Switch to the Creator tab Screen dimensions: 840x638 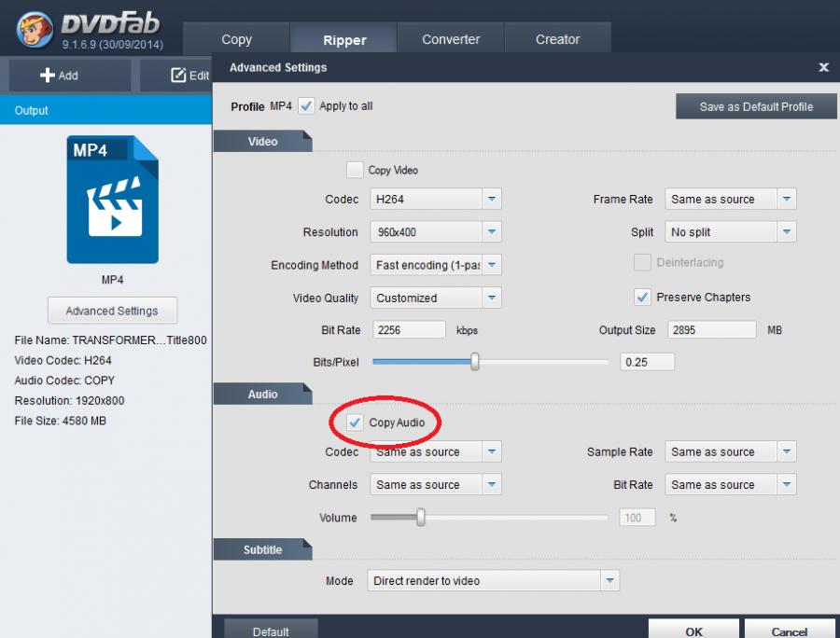click(557, 39)
